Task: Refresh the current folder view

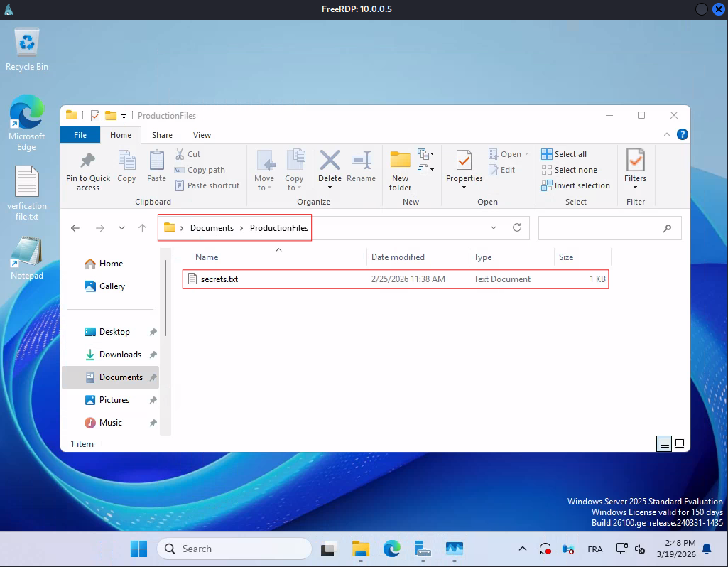Action: (x=517, y=228)
